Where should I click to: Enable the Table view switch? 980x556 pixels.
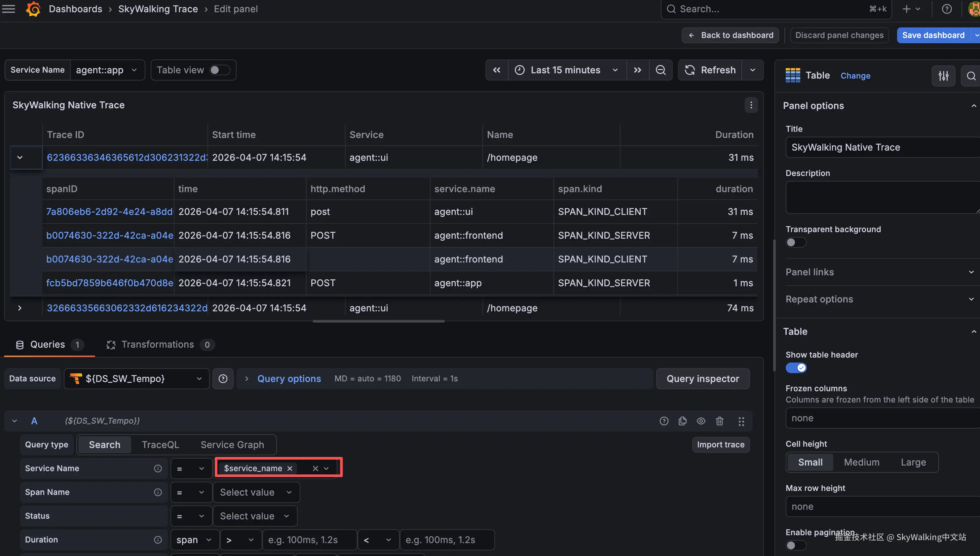coord(219,70)
